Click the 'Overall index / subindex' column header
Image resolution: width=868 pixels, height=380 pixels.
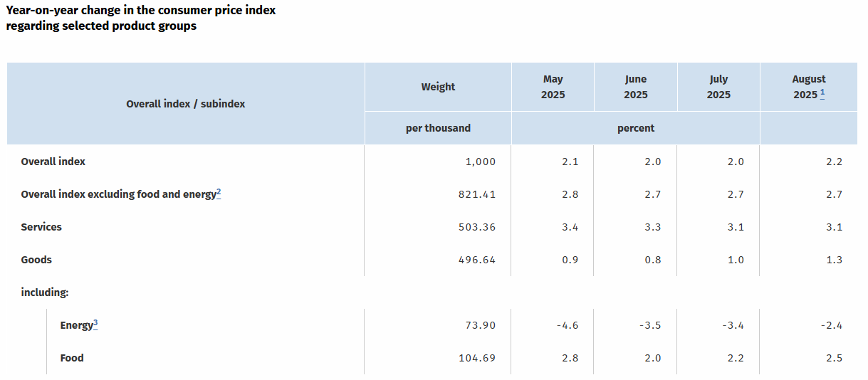[185, 104]
